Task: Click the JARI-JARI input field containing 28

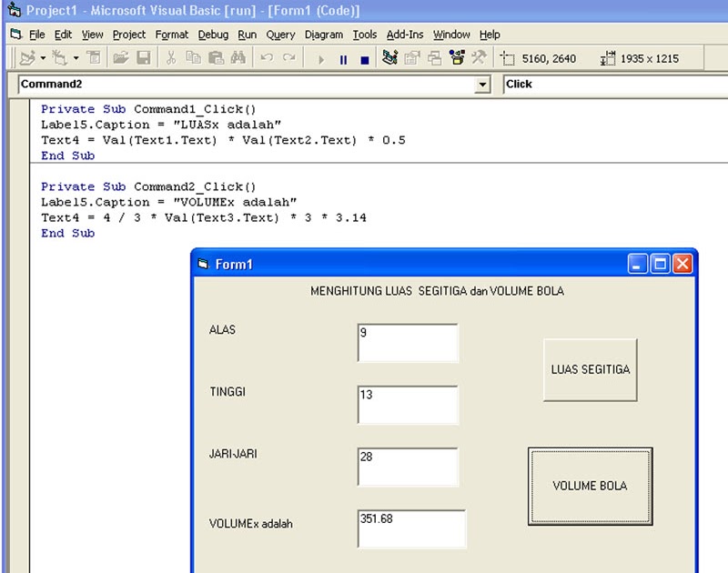Action: (x=408, y=467)
